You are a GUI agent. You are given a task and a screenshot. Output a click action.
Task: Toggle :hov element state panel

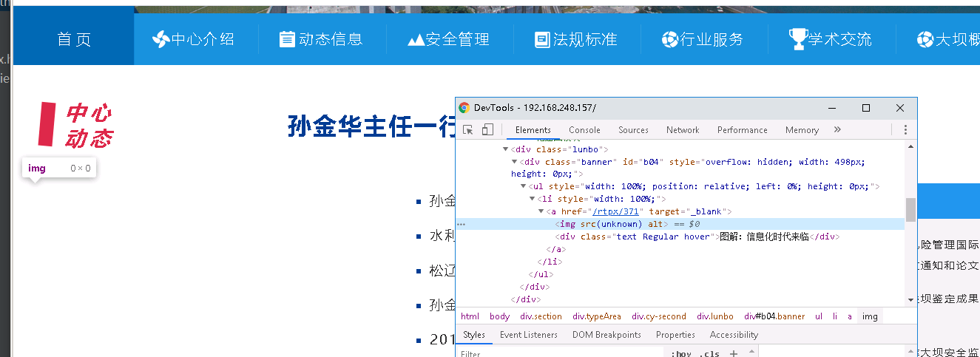point(680,353)
